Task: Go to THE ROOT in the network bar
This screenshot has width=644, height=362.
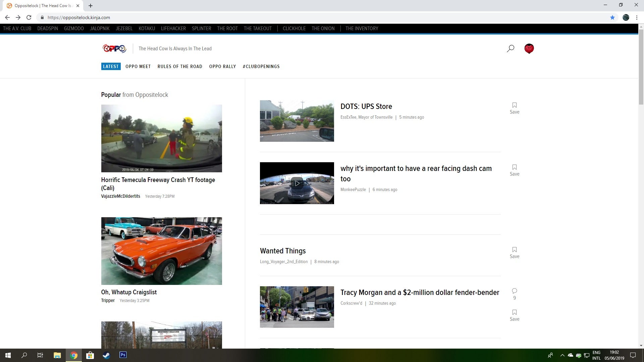Action: 227,28
